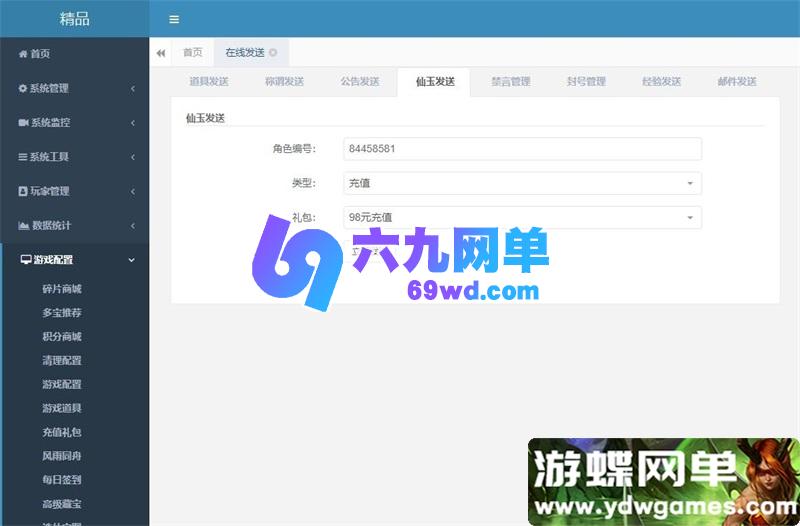Switch to the 禁言管理 tab

point(511,82)
